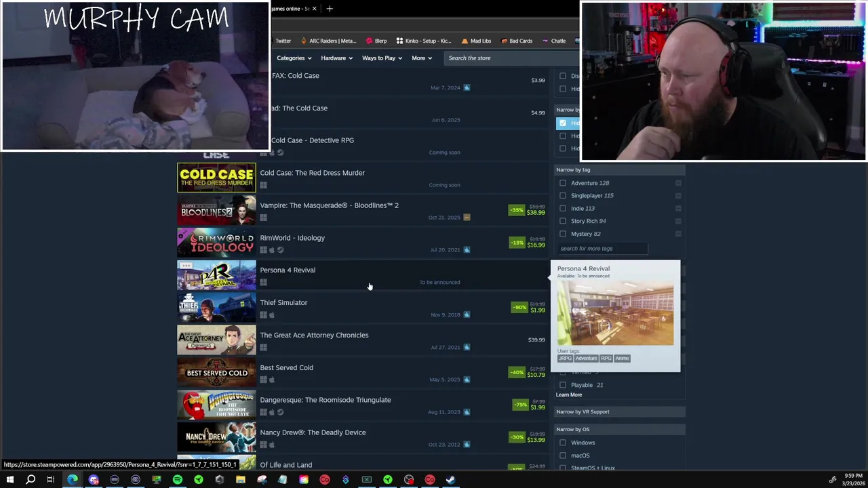Open Dangeresque: The Roomisode Triungulate listing
868x488 pixels.
[361, 405]
